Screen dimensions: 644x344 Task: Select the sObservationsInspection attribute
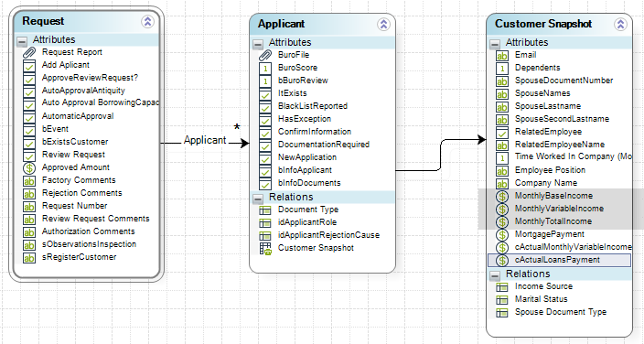89,244
